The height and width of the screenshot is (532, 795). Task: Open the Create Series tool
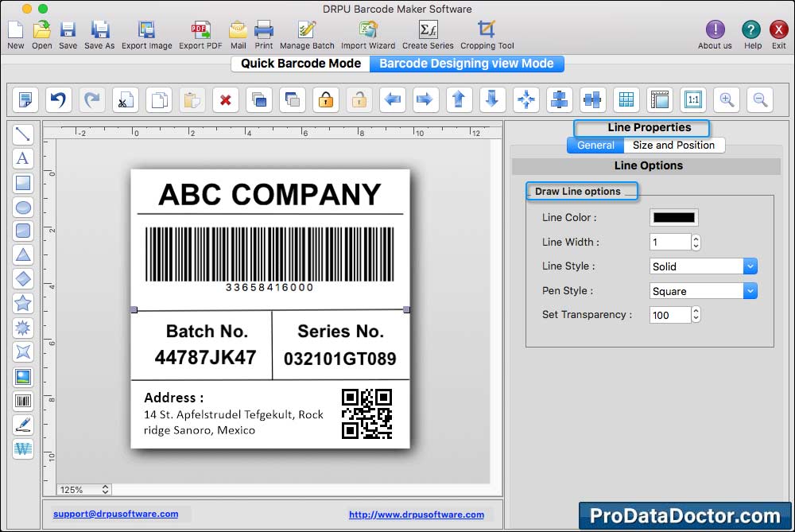(x=427, y=35)
